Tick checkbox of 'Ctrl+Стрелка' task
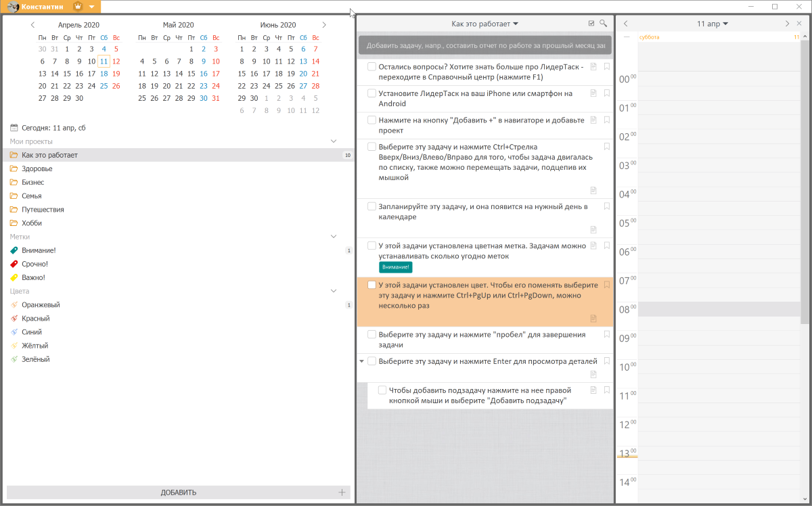Screen dimensions: 812x506 tap(371, 147)
